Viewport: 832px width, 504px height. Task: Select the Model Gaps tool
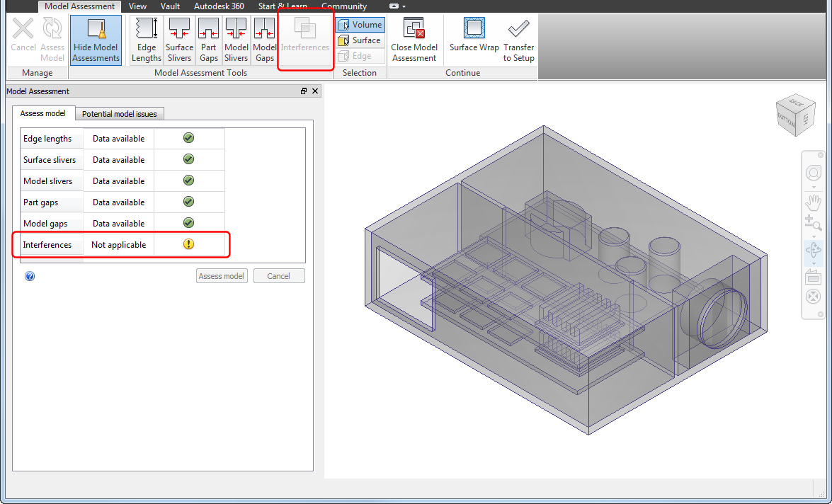[x=264, y=40]
